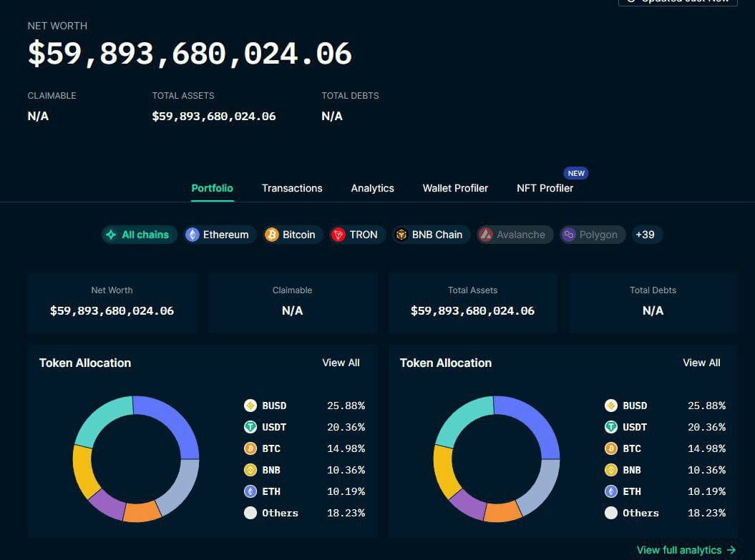The image size is (755, 560).
Task: Click the ETH token icon
Action: point(250,491)
